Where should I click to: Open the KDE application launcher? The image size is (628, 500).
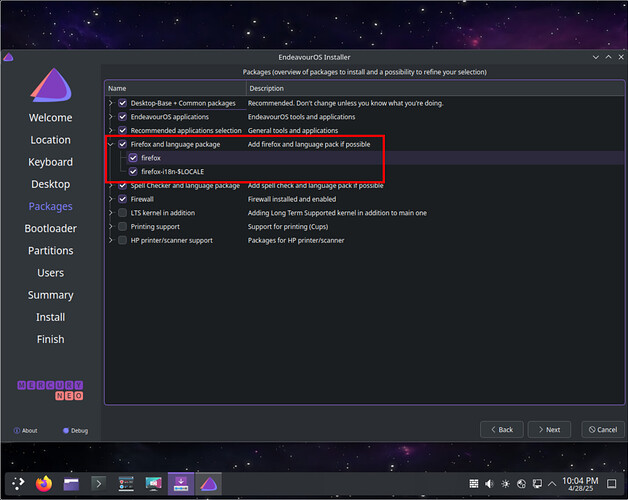[x=18, y=484]
